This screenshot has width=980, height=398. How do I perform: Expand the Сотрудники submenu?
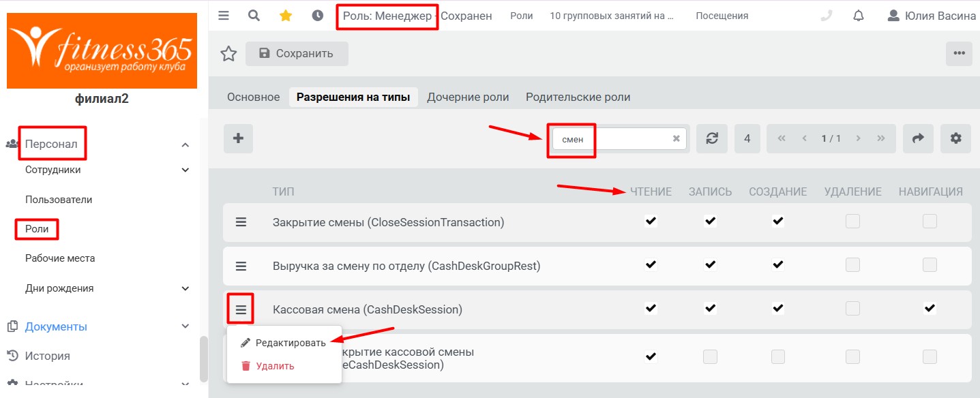click(185, 170)
